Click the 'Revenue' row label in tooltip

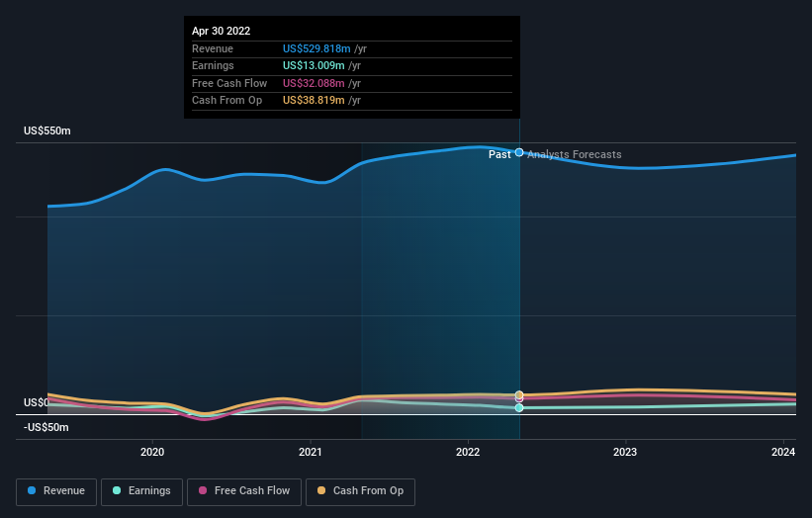213,48
